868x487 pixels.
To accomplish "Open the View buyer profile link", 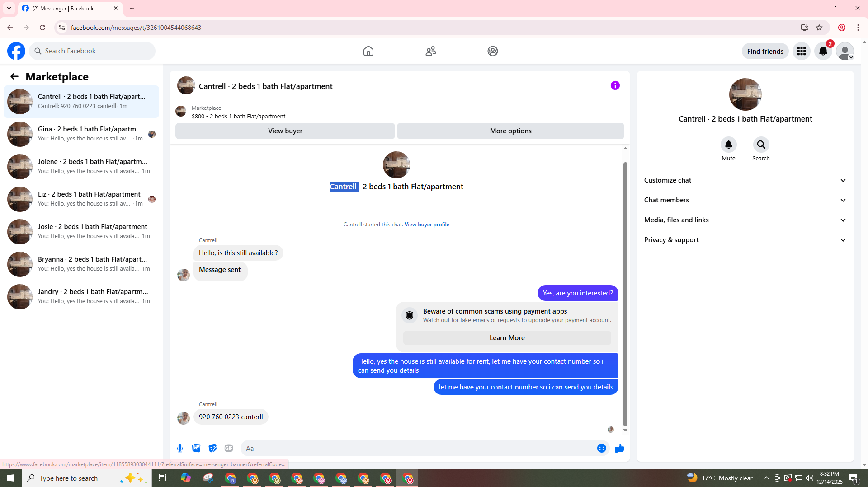I will coord(427,225).
